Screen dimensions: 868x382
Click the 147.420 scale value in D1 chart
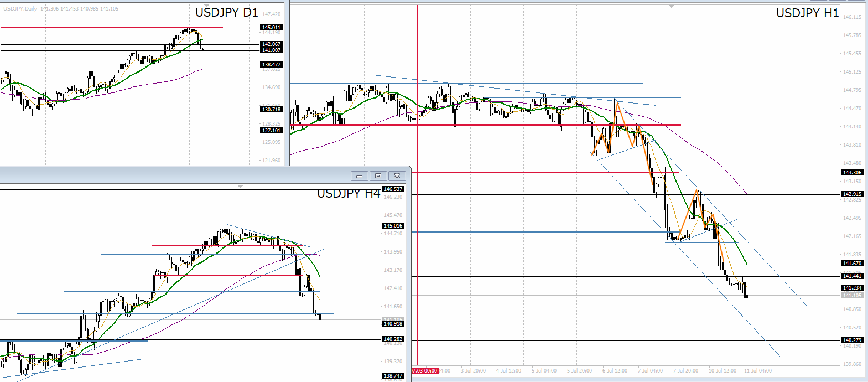tap(271, 14)
